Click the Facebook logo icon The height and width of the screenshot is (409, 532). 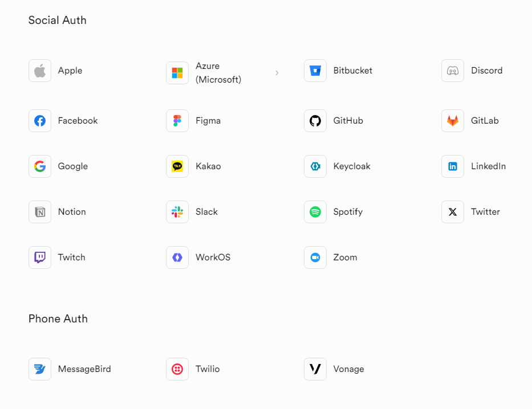point(40,121)
